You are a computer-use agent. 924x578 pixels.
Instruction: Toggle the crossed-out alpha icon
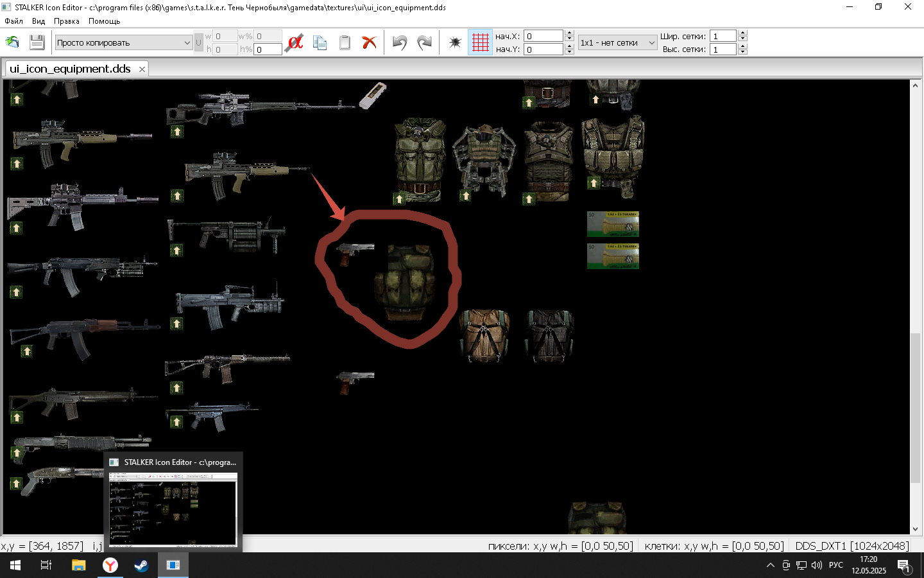coord(295,42)
